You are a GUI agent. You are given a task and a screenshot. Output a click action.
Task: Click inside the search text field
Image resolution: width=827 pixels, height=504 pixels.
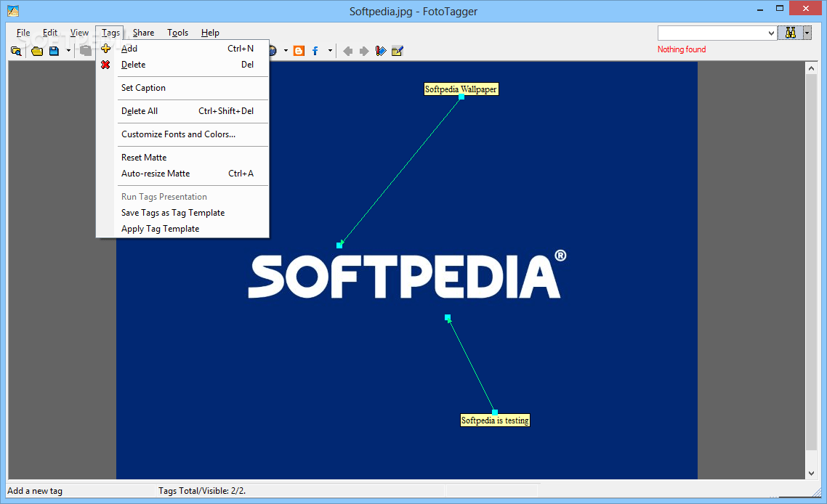(712, 33)
